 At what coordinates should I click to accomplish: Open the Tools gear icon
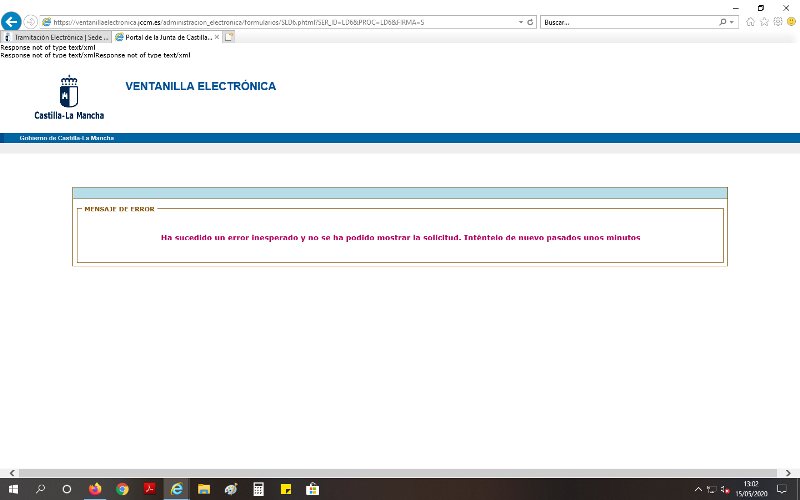(x=776, y=21)
